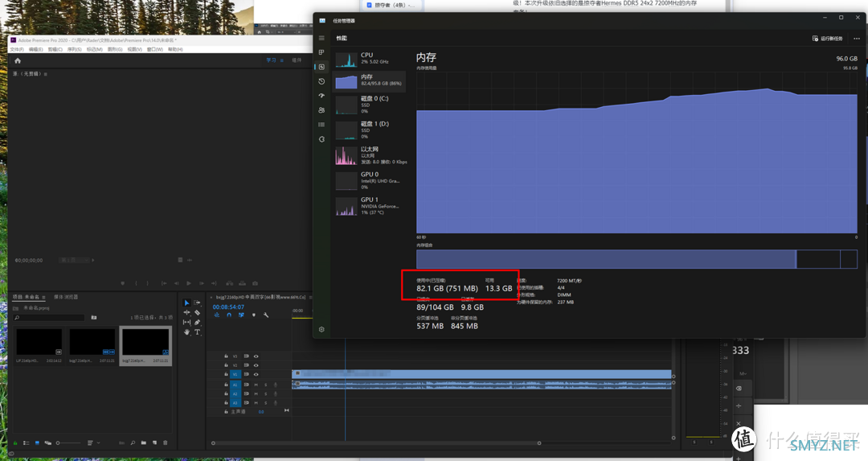This screenshot has height=461, width=868.
Task: Select 以太网 performance item
Action: click(370, 155)
